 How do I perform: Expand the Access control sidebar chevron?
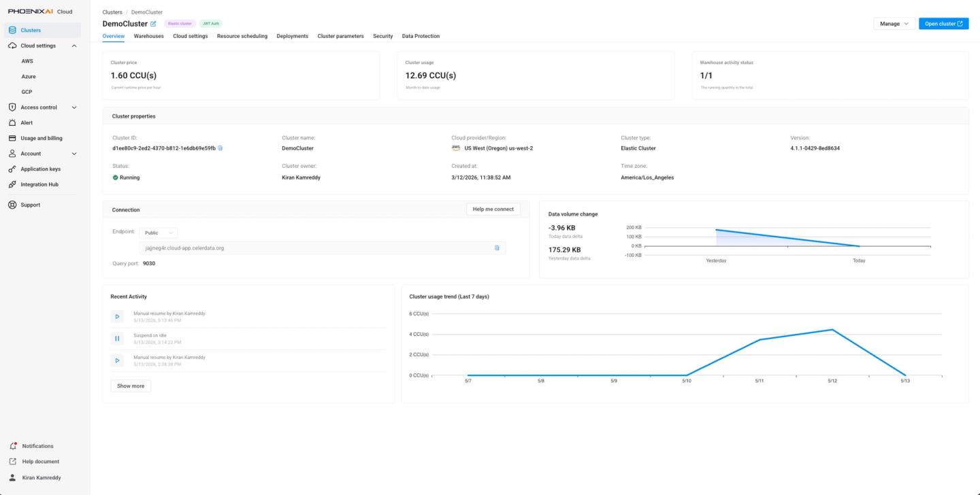pos(74,107)
